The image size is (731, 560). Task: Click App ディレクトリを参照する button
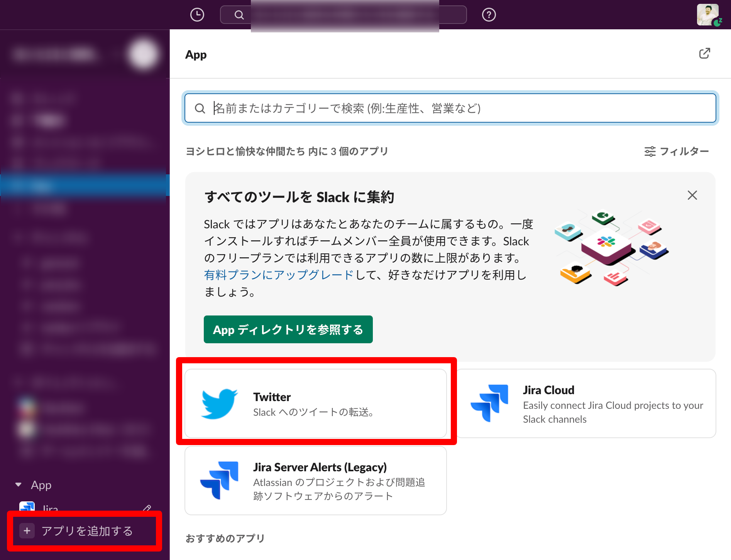click(288, 329)
